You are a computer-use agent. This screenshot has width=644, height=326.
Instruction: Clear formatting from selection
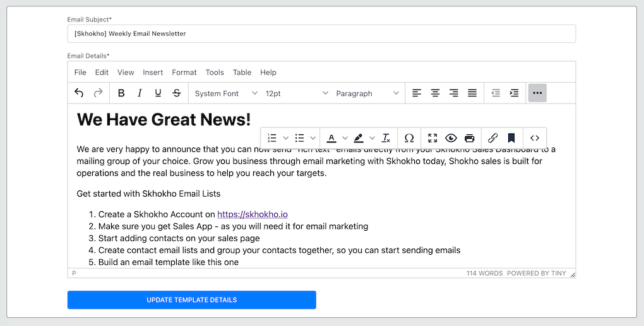(386, 138)
